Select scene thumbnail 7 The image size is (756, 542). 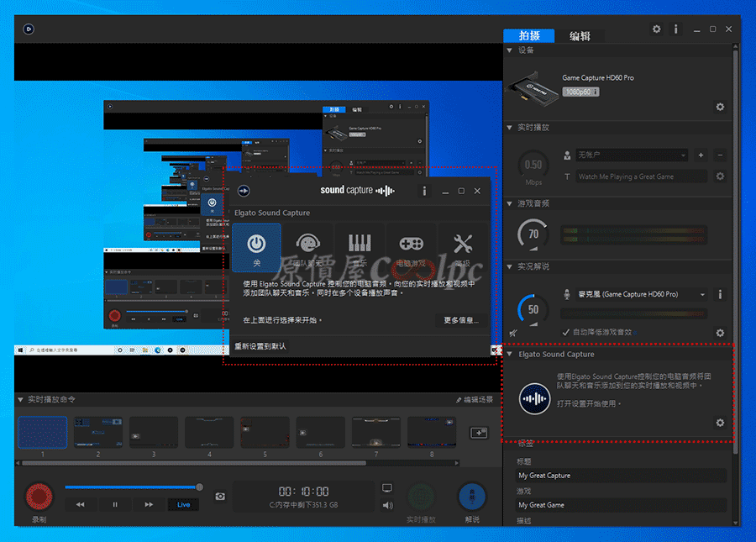coord(376,433)
